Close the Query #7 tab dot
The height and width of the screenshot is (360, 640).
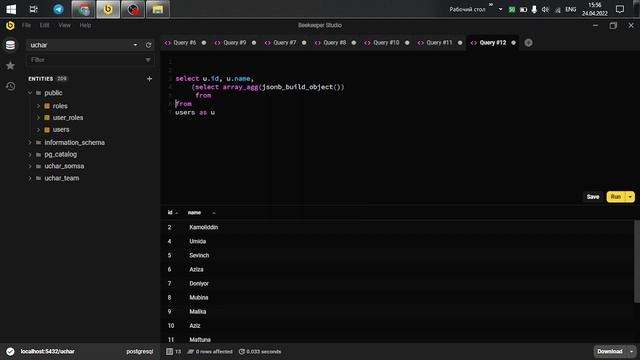point(304,42)
